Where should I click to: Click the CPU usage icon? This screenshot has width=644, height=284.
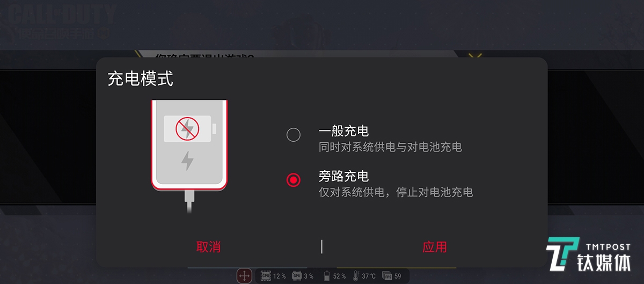click(266, 276)
